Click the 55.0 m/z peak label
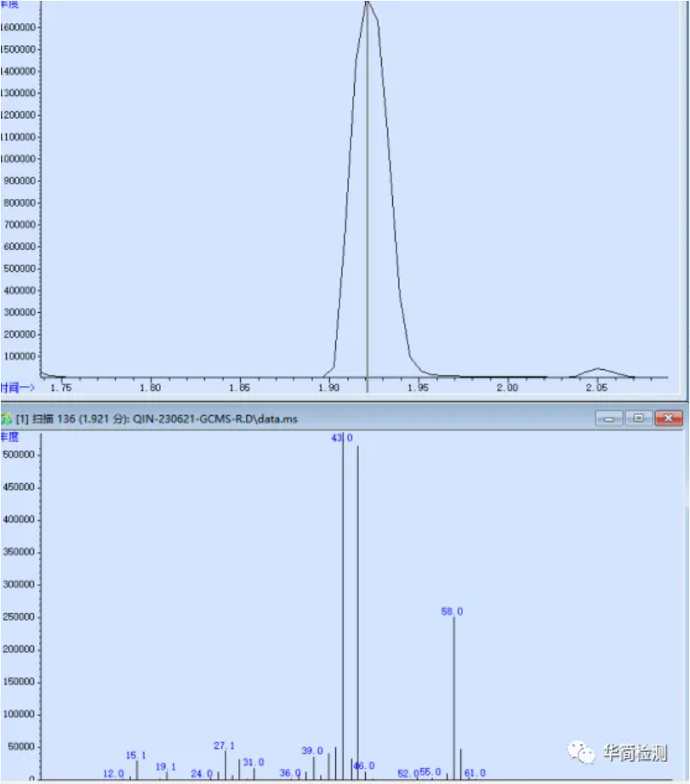 point(431,772)
